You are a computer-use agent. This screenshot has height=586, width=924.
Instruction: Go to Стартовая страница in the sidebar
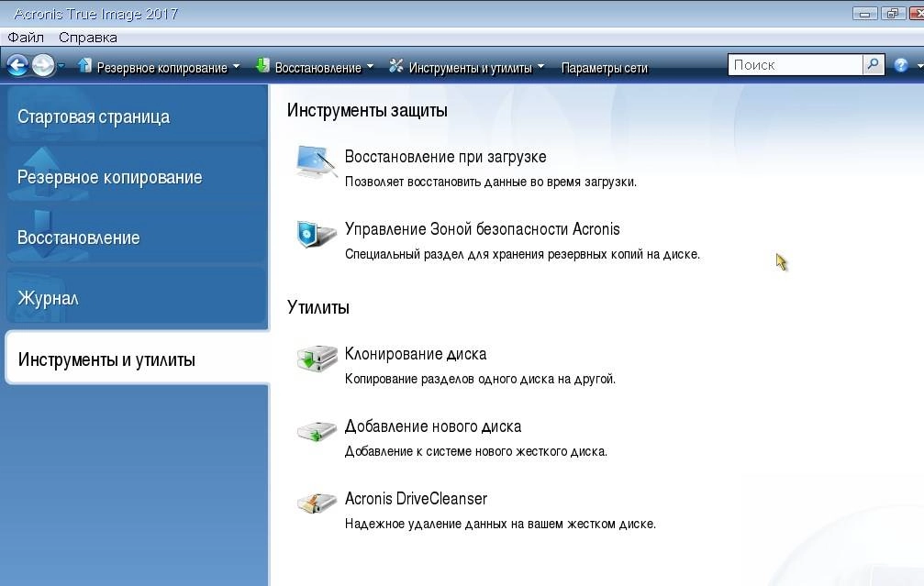136,116
